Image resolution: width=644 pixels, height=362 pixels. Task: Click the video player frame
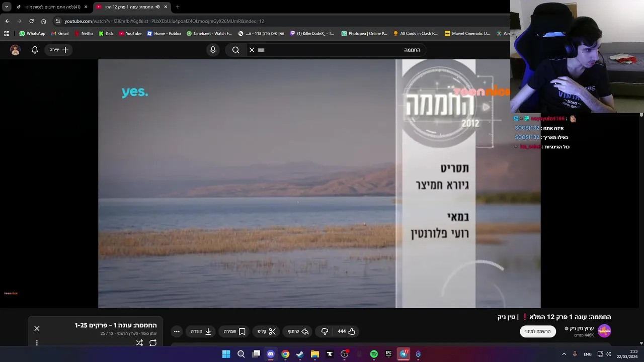319,184
